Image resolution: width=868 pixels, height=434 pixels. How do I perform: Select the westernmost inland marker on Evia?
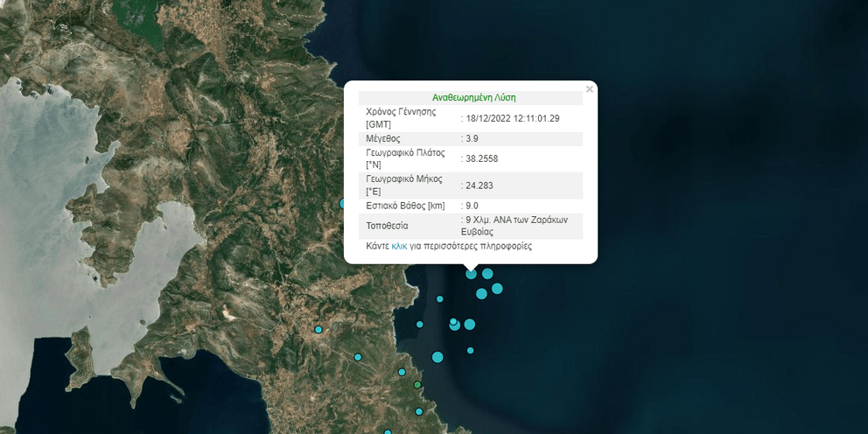(x=318, y=329)
